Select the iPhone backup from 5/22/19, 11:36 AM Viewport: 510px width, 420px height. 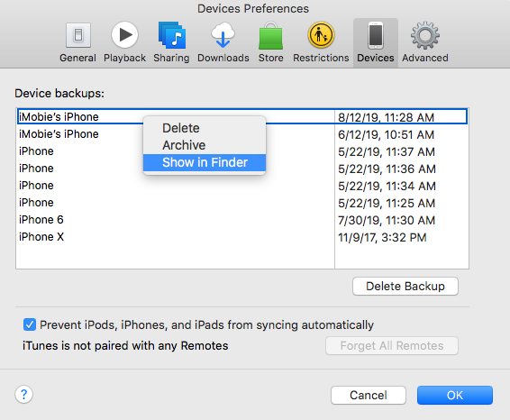(x=242, y=169)
